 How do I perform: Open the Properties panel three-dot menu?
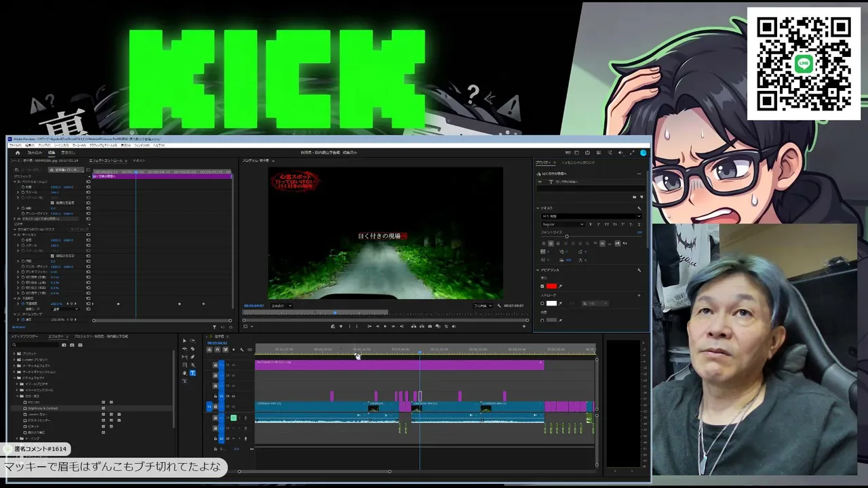tap(639, 174)
